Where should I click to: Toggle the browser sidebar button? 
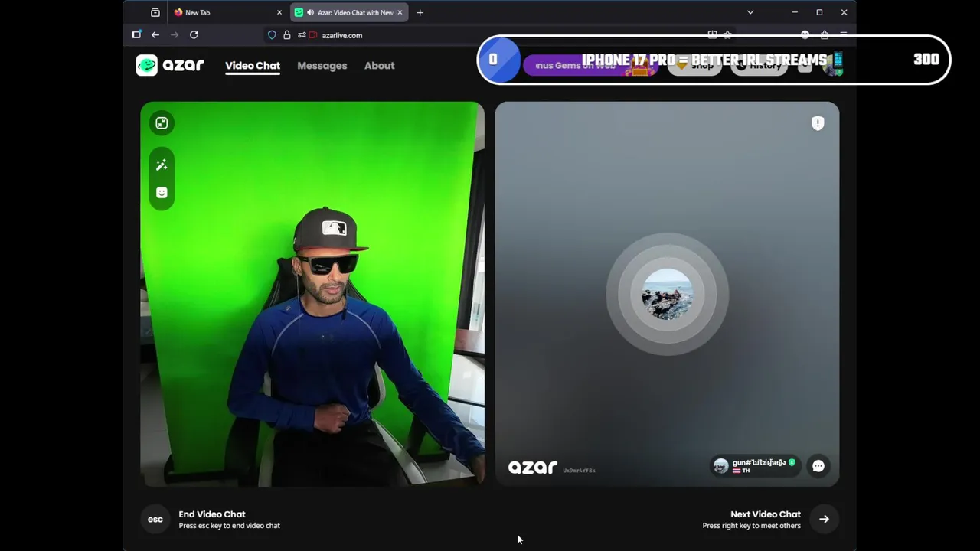[136, 34]
